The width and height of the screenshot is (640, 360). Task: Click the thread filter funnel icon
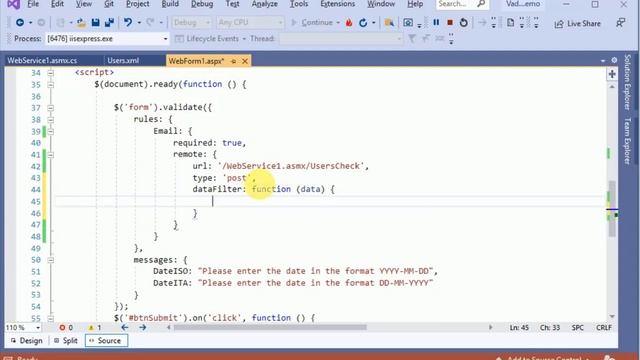tap(412, 39)
